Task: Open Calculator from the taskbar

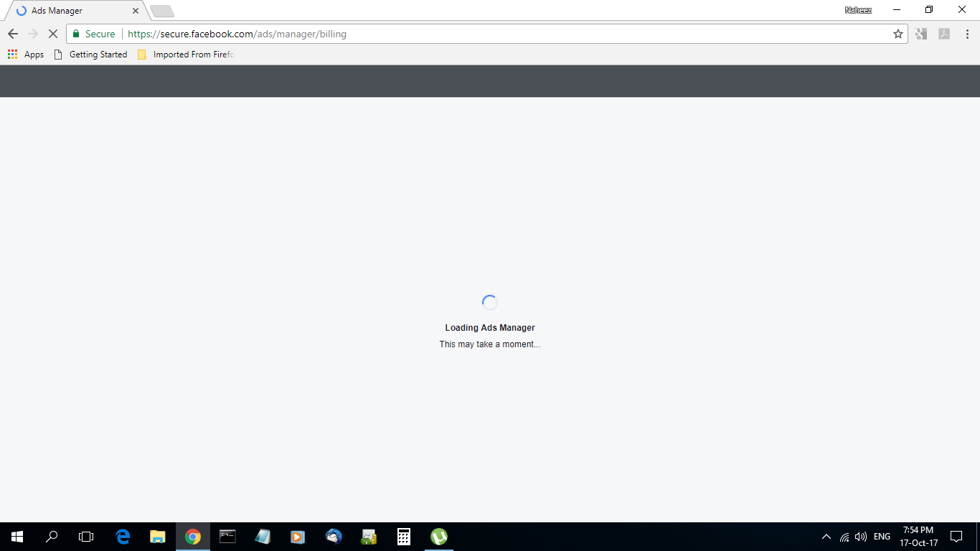Action: [404, 537]
